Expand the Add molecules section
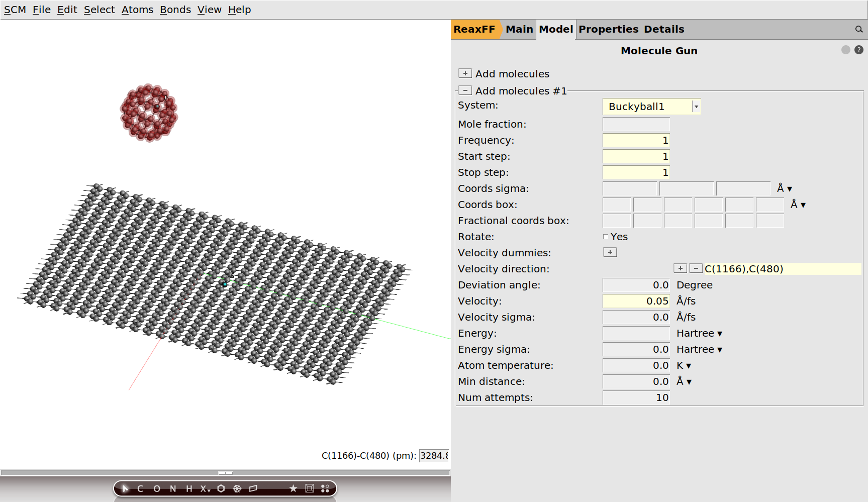The width and height of the screenshot is (868, 502). pyautogui.click(x=465, y=73)
